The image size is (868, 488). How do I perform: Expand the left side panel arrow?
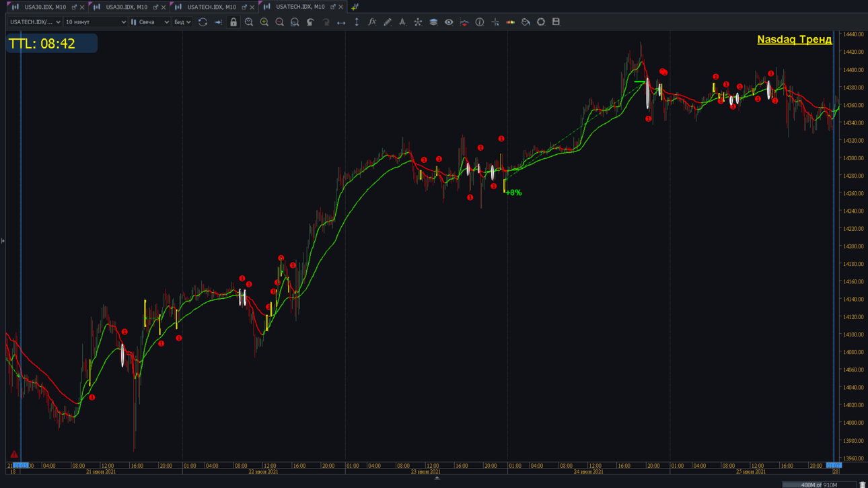tap(3, 241)
